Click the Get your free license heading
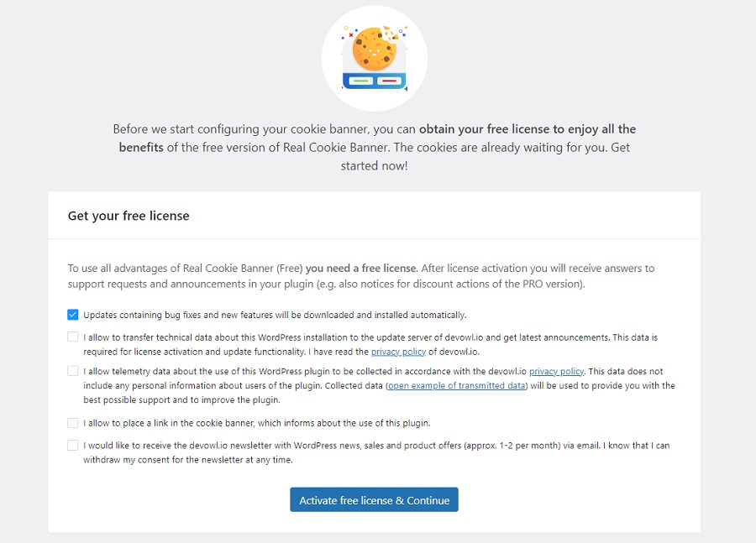This screenshot has height=543, width=756. point(128,215)
